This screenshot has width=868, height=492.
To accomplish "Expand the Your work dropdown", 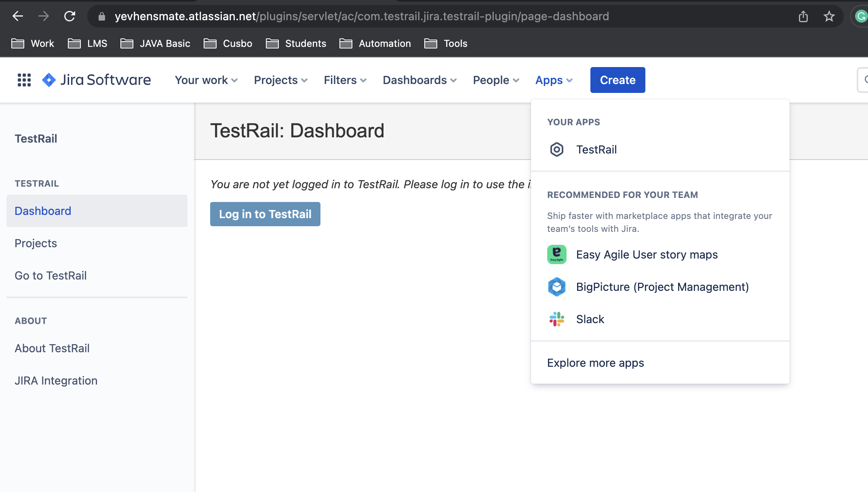I will pos(206,80).
